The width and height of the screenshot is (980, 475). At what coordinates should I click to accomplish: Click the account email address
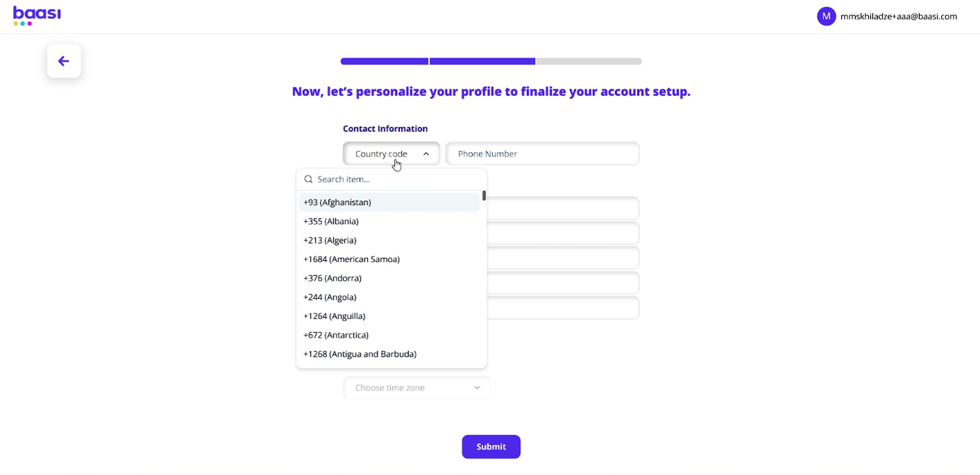pos(898,16)
